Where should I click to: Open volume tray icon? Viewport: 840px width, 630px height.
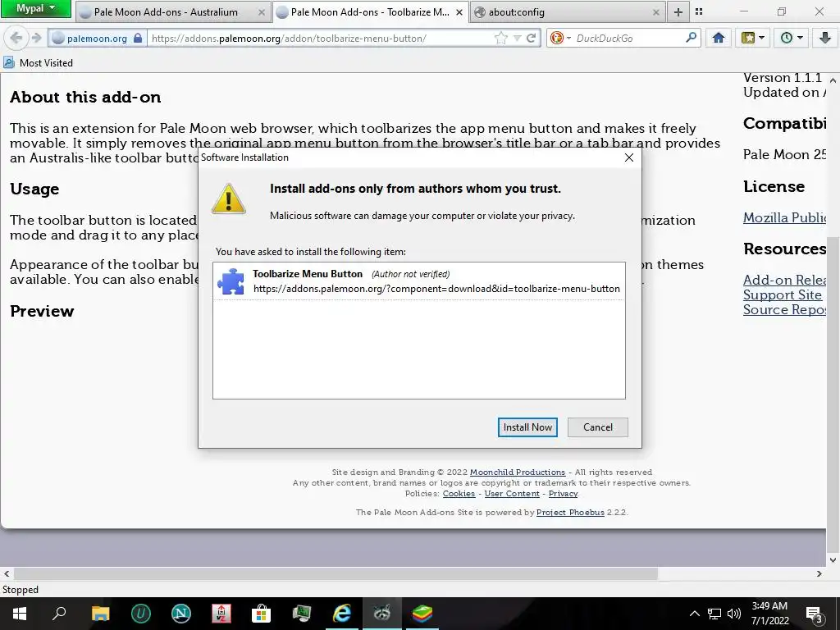tap(734, 614)
